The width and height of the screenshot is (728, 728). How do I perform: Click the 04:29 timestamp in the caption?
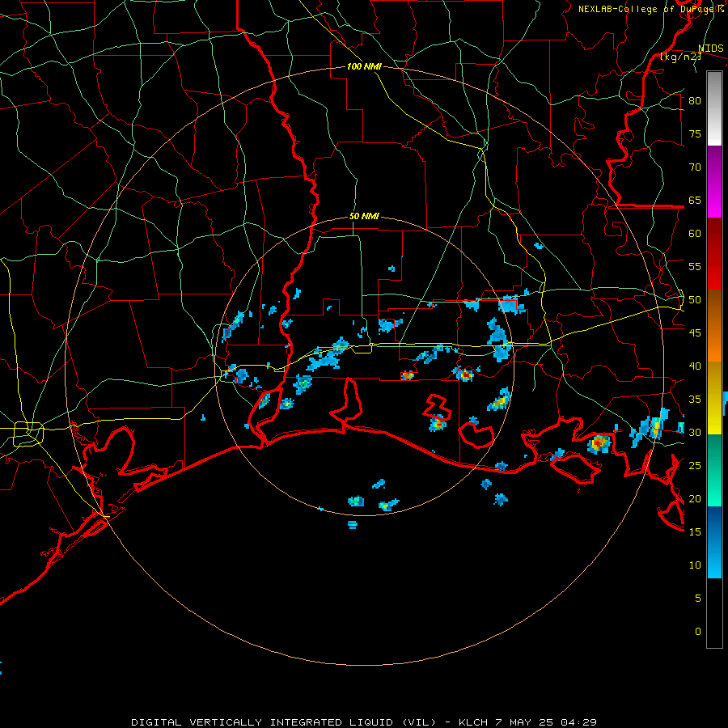click(x=578, y=722)
